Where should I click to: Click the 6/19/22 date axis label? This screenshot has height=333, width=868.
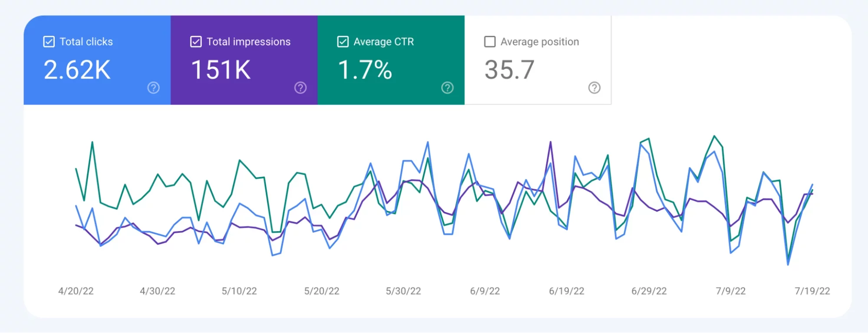[x=567, y=291]
